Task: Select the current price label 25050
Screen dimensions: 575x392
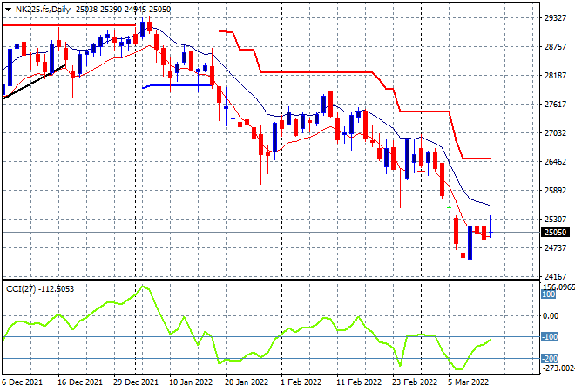Action: click(555, 232)
